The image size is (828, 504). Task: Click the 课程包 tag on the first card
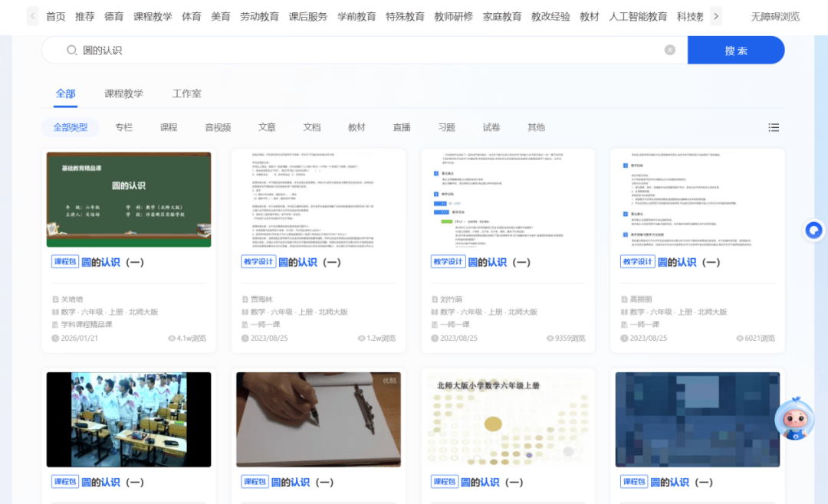(65, 262)
